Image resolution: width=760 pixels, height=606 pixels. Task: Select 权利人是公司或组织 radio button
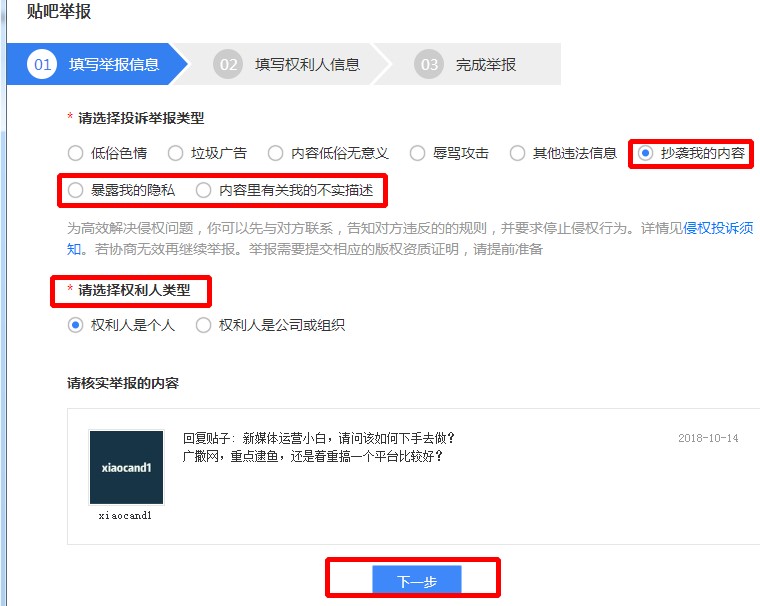[x=203, y=325]
